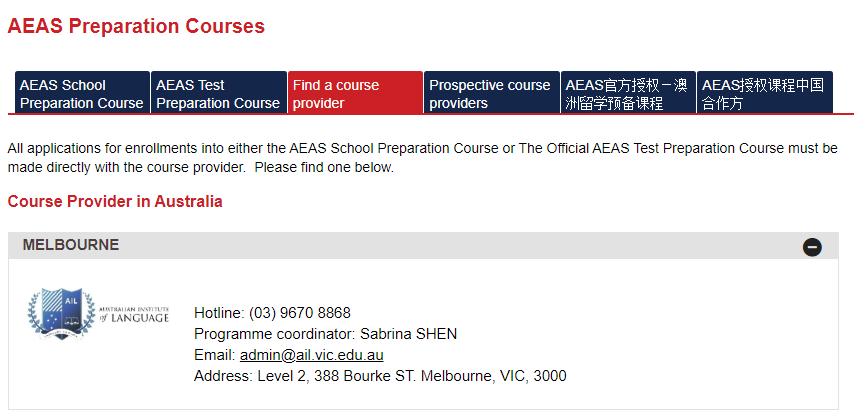Open the Prospective course providers tab
The width and height of the screenshot is (864, 416).
[x=492, y=93]
